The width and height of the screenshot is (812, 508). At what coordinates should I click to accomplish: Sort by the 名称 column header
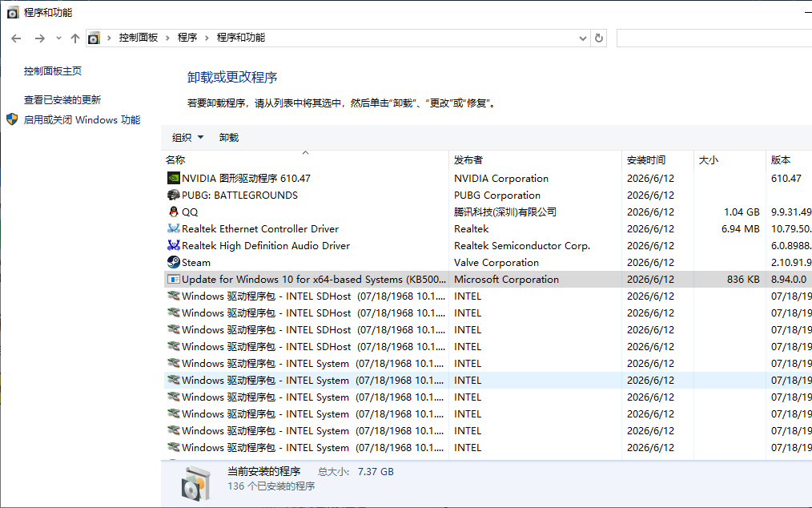click(x=305, y=159)
